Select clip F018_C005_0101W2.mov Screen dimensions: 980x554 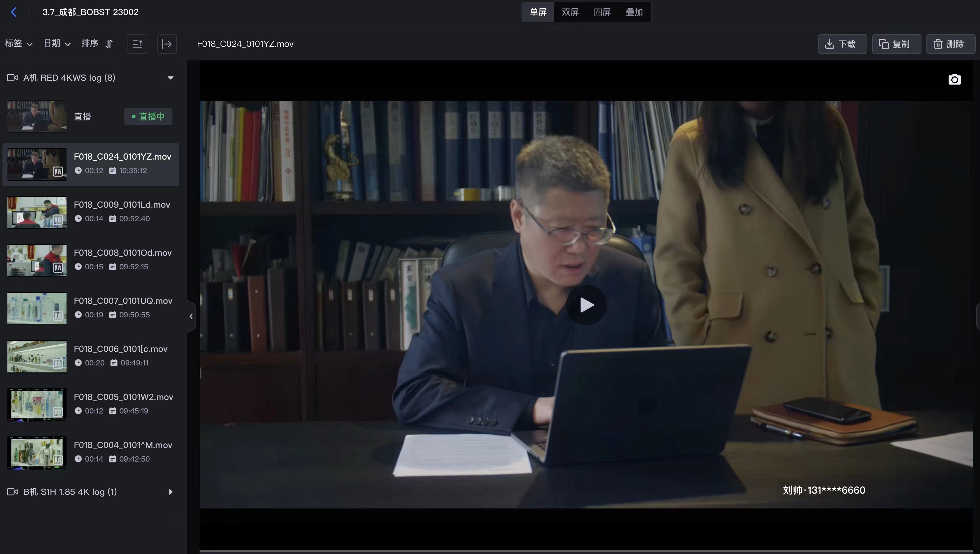[x=91, y=405]
